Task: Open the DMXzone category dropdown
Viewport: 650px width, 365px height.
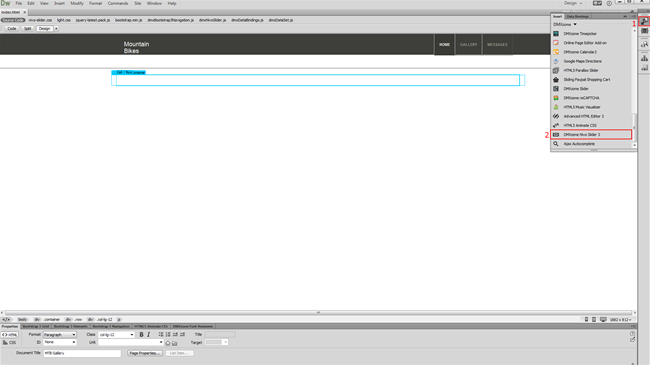Action: tap(565, 24)
